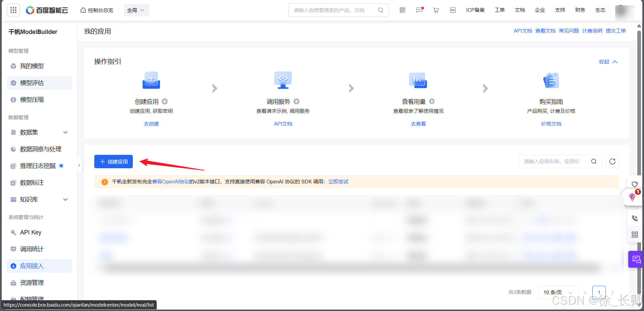The width and height of the screenshot is (644, 311).
Task: Click the 百度智能云 logo
Action: coord(47,10)
